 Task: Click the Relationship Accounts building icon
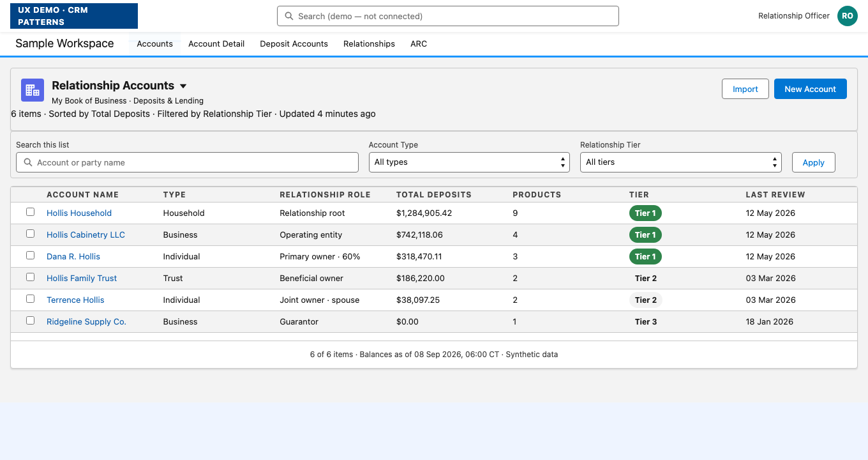tap(33, 90)
